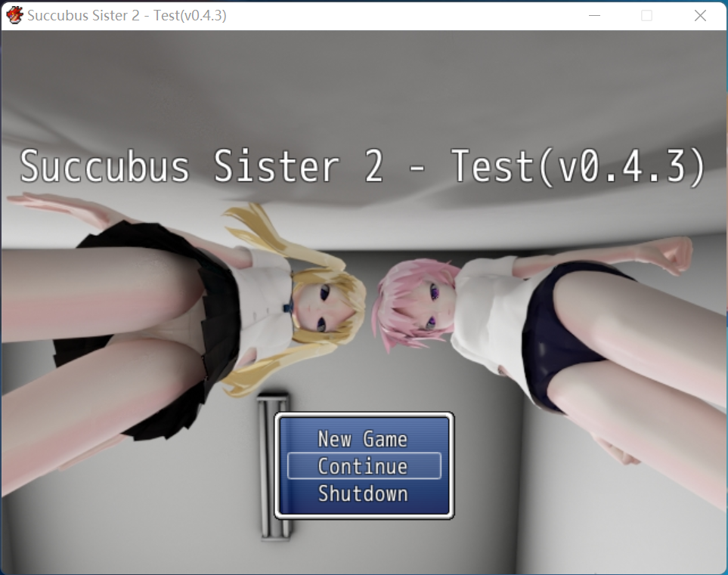The height and width of the screenshot is (575, 728).
Task: Start a New Game from the menu
Action: coord(363,439)
